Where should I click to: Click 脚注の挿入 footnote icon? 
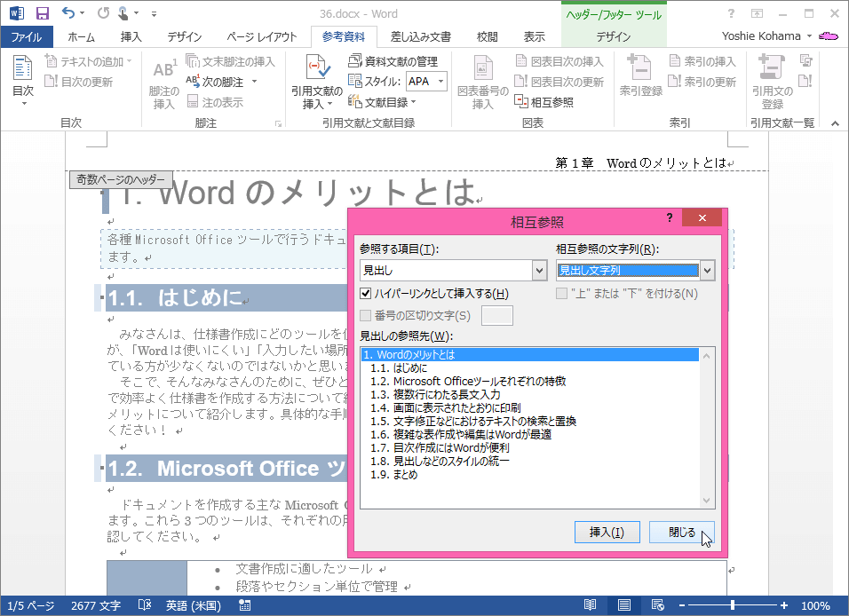(x=164, y=83)
